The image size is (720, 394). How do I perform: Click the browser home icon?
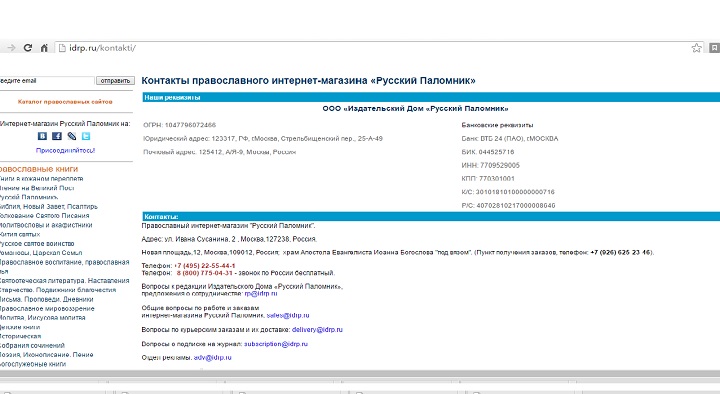44,48
